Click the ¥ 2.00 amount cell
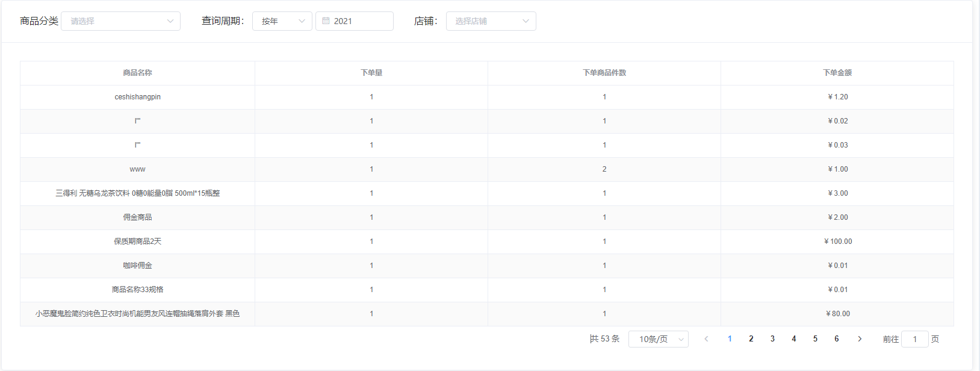The height and width of the screenshot is (371, 980). (x=838, y=217)
